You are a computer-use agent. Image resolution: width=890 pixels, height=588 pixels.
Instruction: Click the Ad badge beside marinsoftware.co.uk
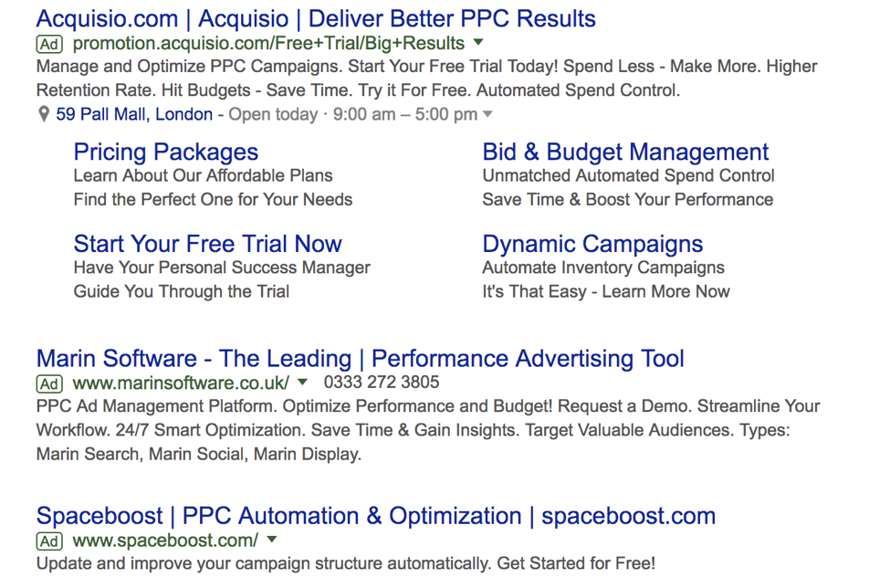[49, 383]
